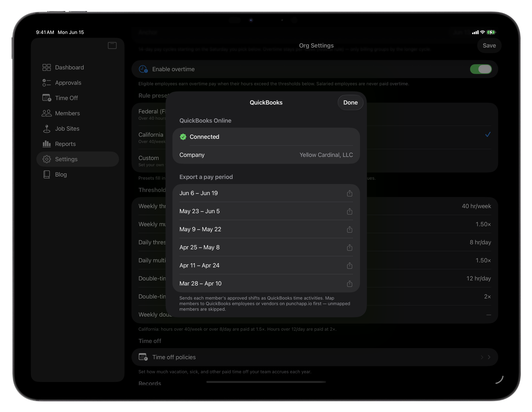Viewport: 532px width, 412px height.
Task: Edit the 2× double-time multiplier value
Action: [x=488, y=296]
